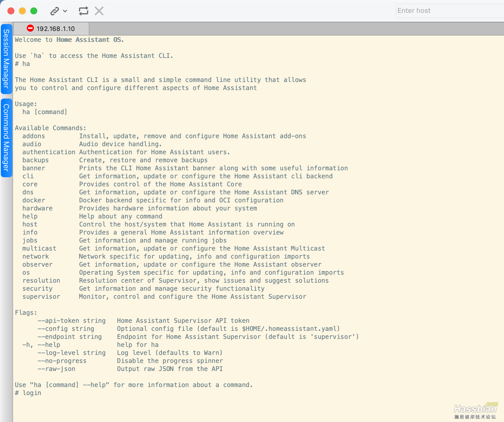504x422 pixels.
Task: Click the '-h, --help' flag
Action: [x=41, y=345]
